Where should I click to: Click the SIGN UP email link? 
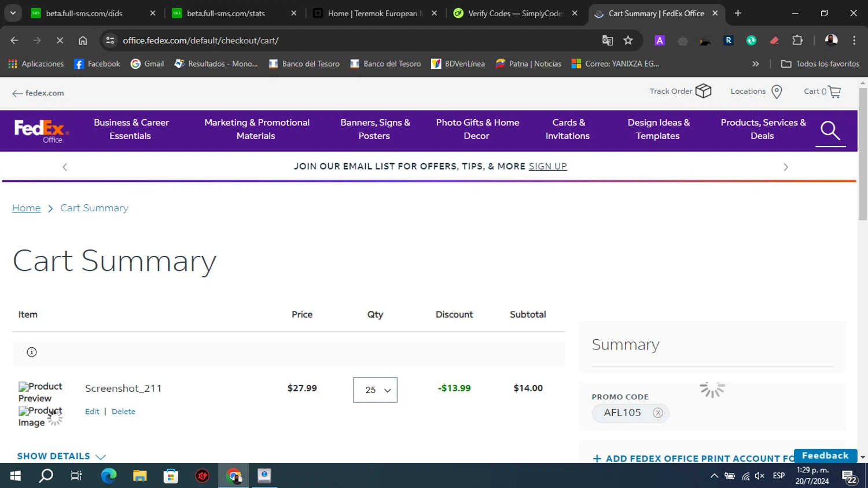547,166
